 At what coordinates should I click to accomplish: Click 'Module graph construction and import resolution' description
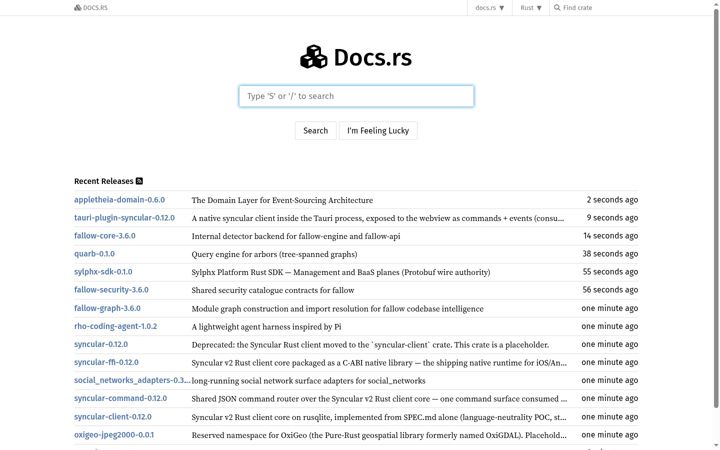[338, 309]
